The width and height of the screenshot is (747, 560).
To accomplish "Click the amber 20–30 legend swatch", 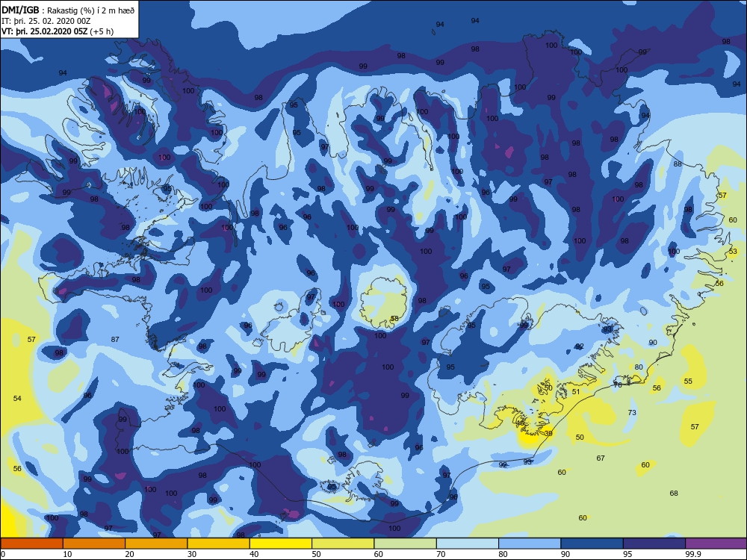I will click(x=156, y=544).
